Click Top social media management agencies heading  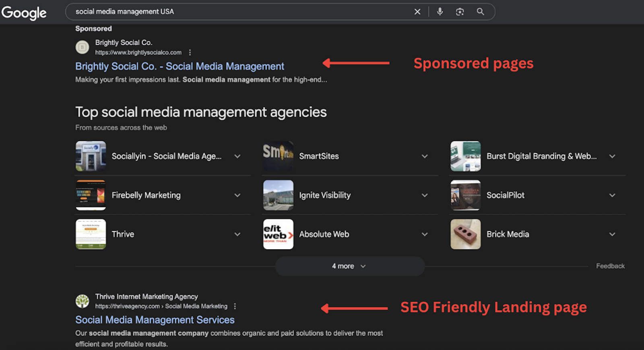point(201,112)
